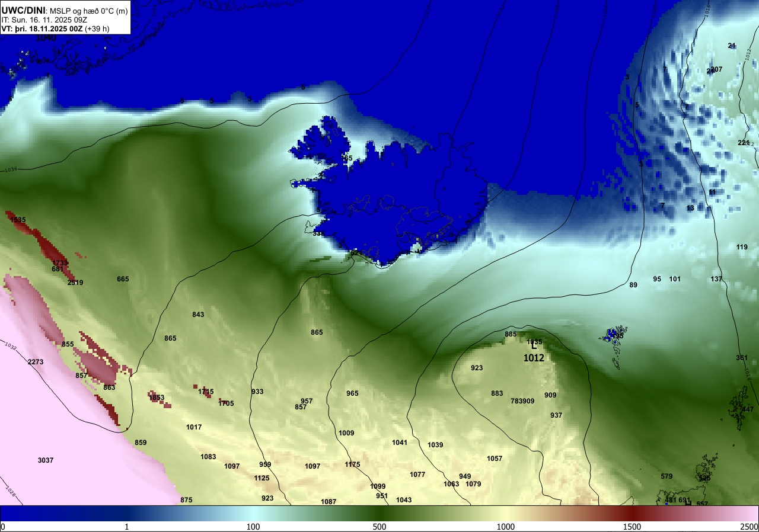The width and height of the screenshot is (759, 532).
Task: Click the 875 height value
Action: (186, 500)
